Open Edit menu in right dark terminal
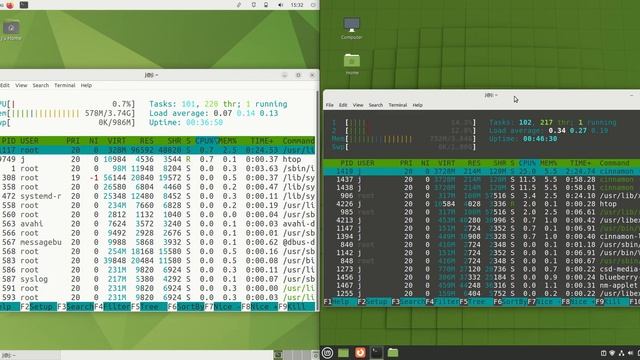The width and height of the screenshot is (640, 360). [343, 105]
